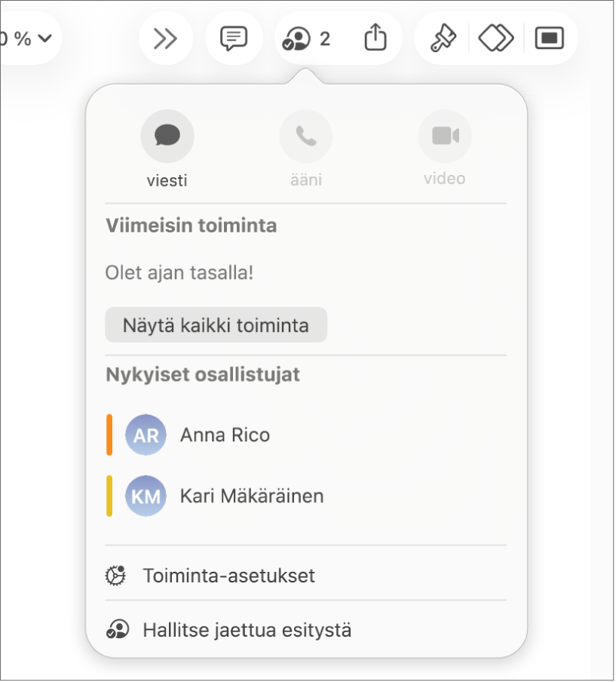616x682 pixels.
Task: Open the Format paintbrush inspector
Action: [443, 38]
